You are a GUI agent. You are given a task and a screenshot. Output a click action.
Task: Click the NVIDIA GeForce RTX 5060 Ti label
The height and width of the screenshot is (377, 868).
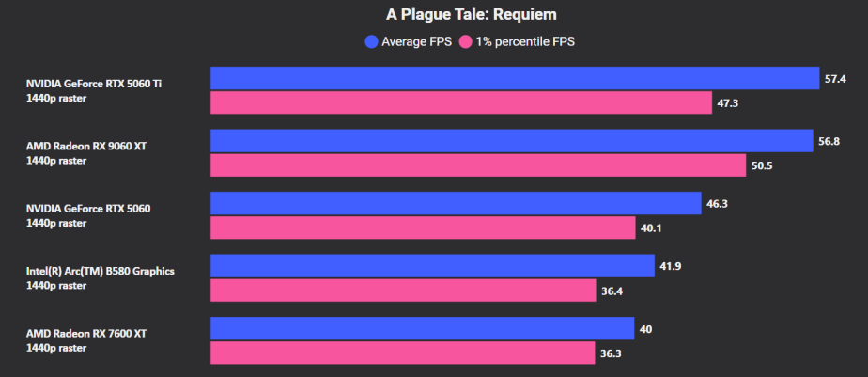click(94, 84)
